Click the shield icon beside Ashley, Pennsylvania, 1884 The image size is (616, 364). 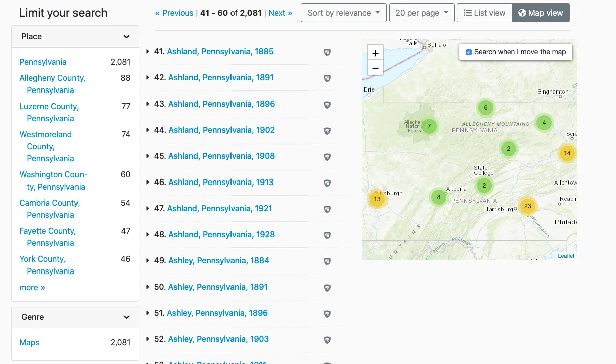click(x=327, y=261)
